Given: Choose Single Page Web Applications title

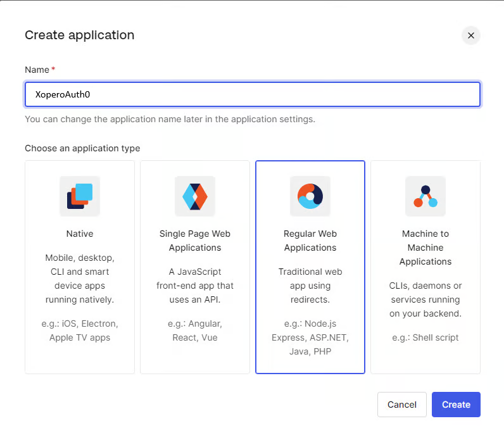Looking at the screenshot, I should tap(195, 241).
